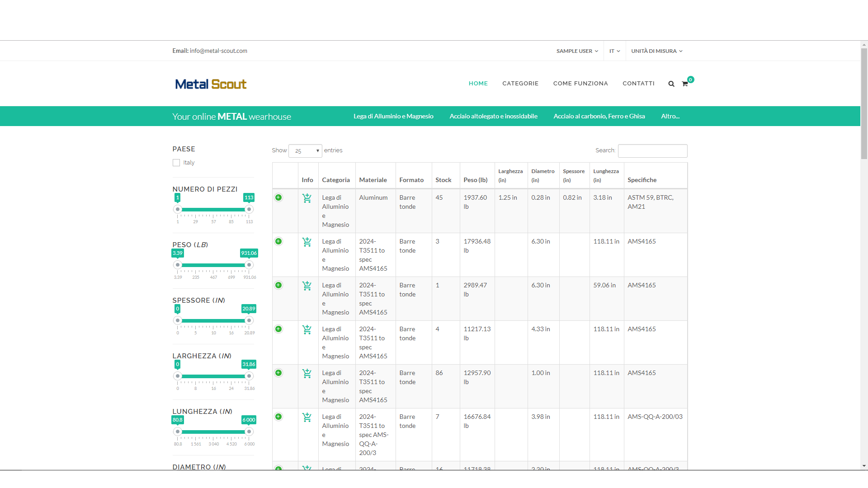Open Acciaio altolegato e inossidabile link

493,116
